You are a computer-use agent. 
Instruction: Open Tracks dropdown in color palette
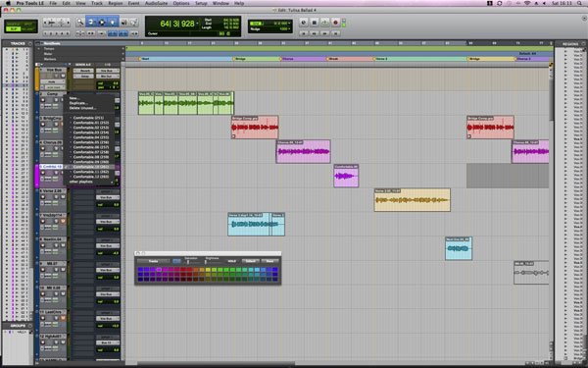154,261
